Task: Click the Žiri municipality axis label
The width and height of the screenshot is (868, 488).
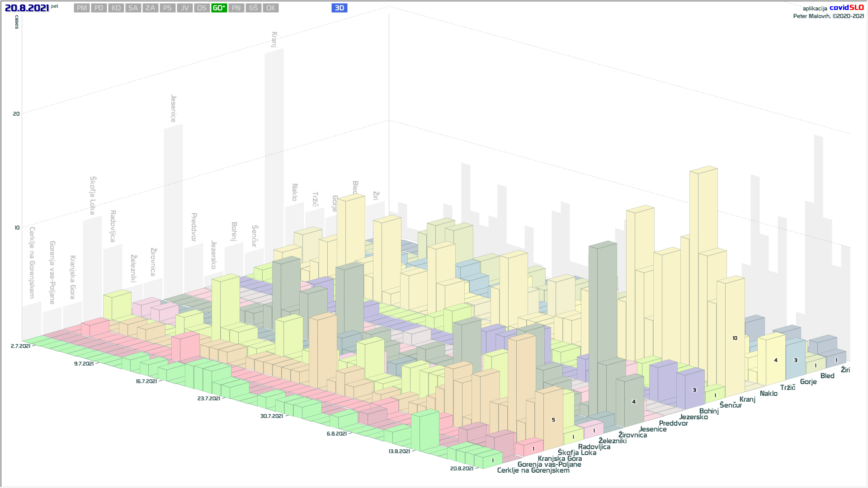Action: (x=845, y=370)
